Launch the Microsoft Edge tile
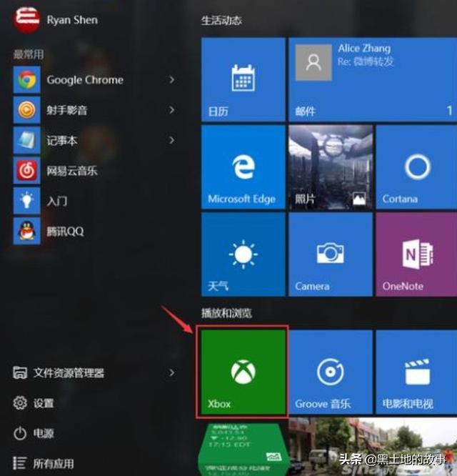Screen dimensions: 457x476 pos(243,167)
